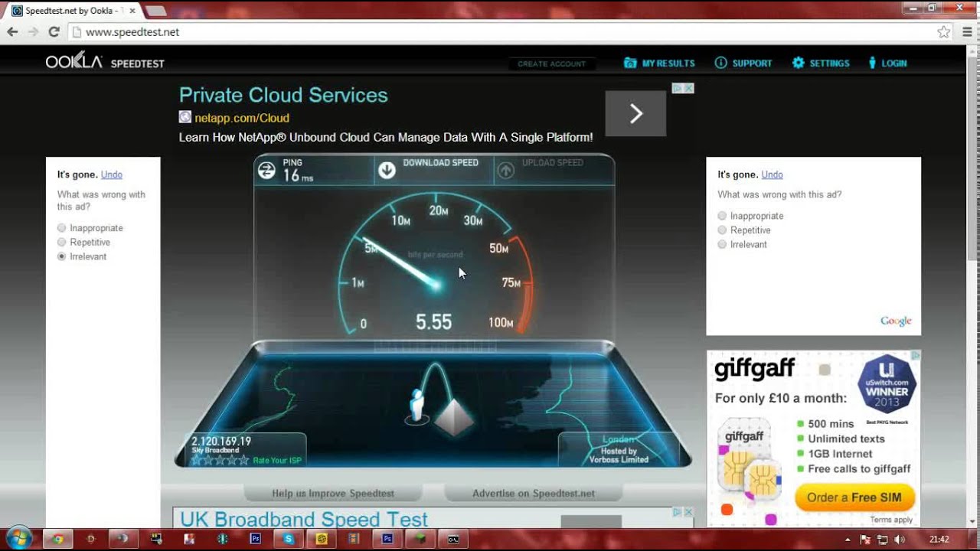Screen dimensions: 980x551
Task: Click the giffgaff logo in the ad
Action: [755, 369]
